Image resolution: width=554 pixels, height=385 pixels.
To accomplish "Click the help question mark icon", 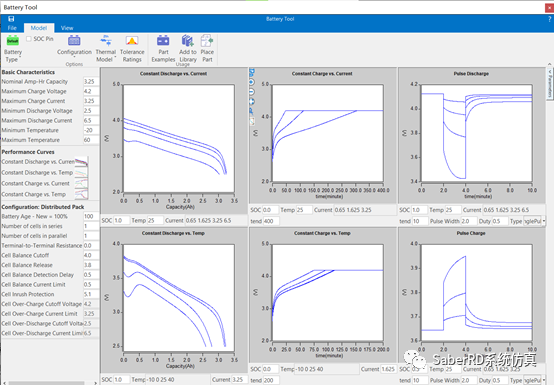I will click(549, 19).
